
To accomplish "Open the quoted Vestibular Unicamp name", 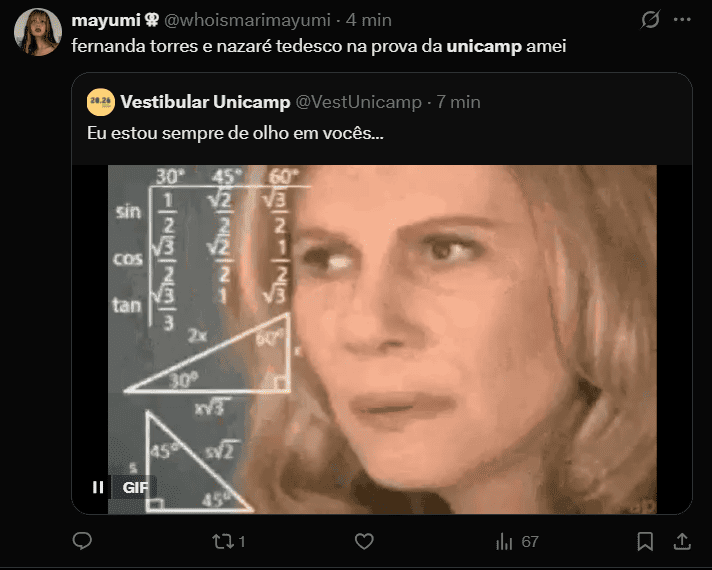I will 205,102.
